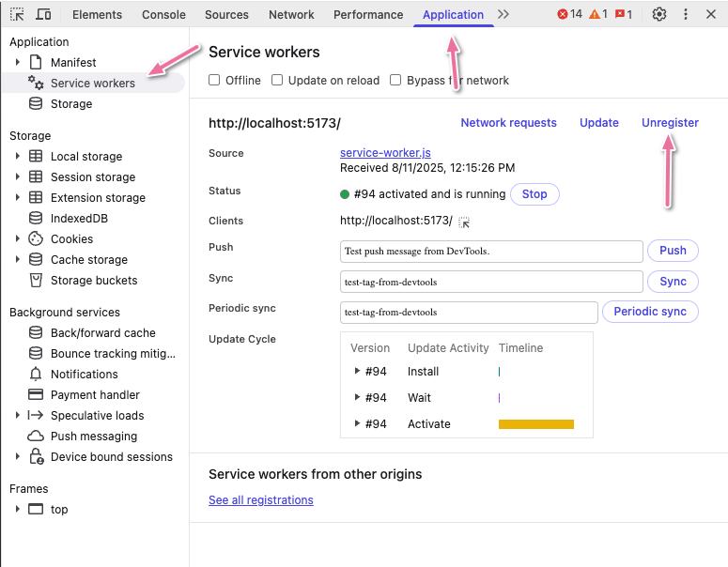Stop the running service worker
Image resolution: width=728 pixels, height=567 pixels.
[x=534, y=194]
